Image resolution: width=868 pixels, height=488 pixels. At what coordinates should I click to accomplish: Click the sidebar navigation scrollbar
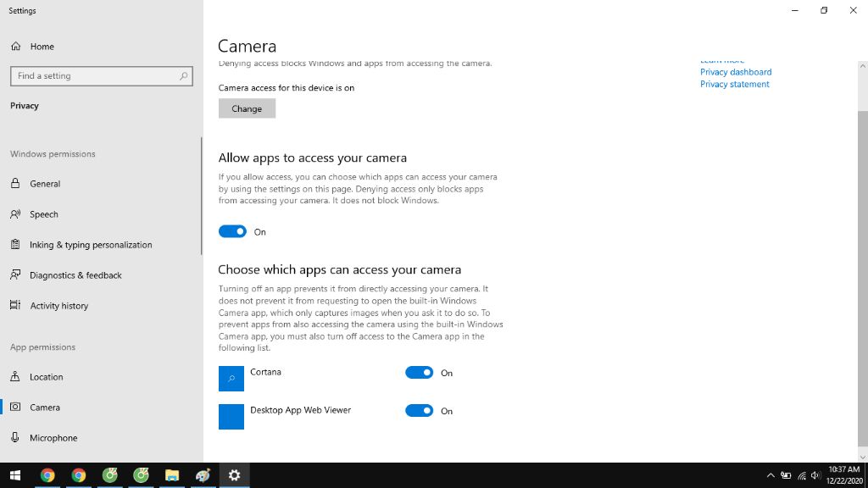[202, 196]
